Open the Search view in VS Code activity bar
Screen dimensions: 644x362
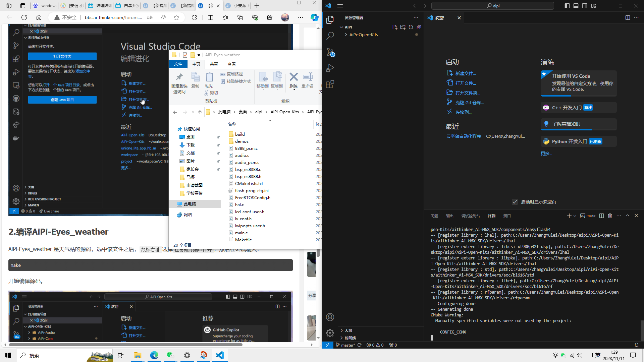pos(330,36)
